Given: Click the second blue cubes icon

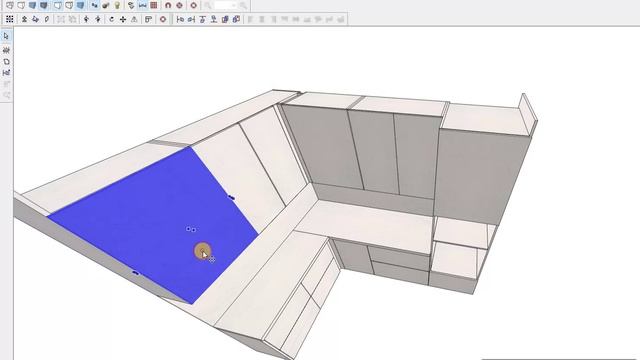Looking at the screenshot, I should pos(236,19).
